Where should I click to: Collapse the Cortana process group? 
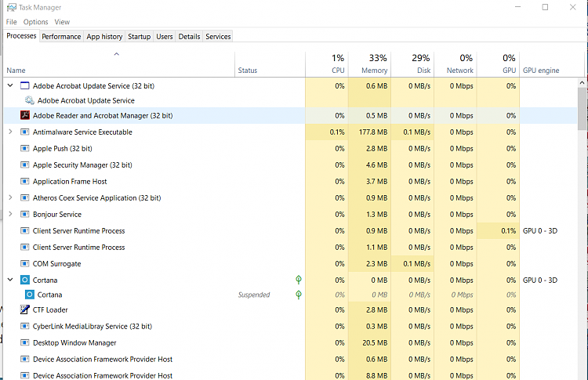[10, 280]
